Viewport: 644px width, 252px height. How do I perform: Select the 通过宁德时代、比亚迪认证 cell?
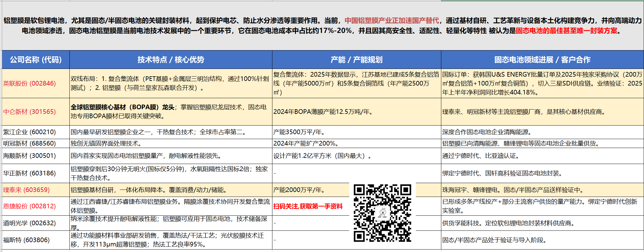pos(481,156)
